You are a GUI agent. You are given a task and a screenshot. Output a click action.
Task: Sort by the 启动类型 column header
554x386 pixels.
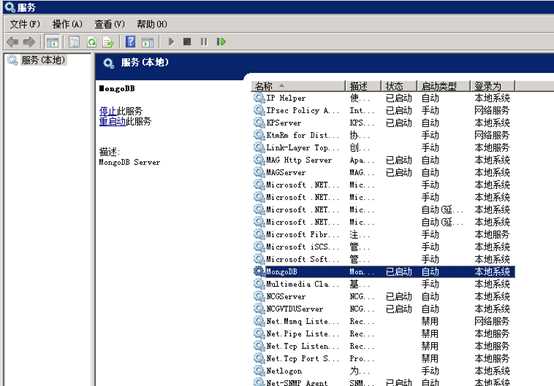coord(443,86)
